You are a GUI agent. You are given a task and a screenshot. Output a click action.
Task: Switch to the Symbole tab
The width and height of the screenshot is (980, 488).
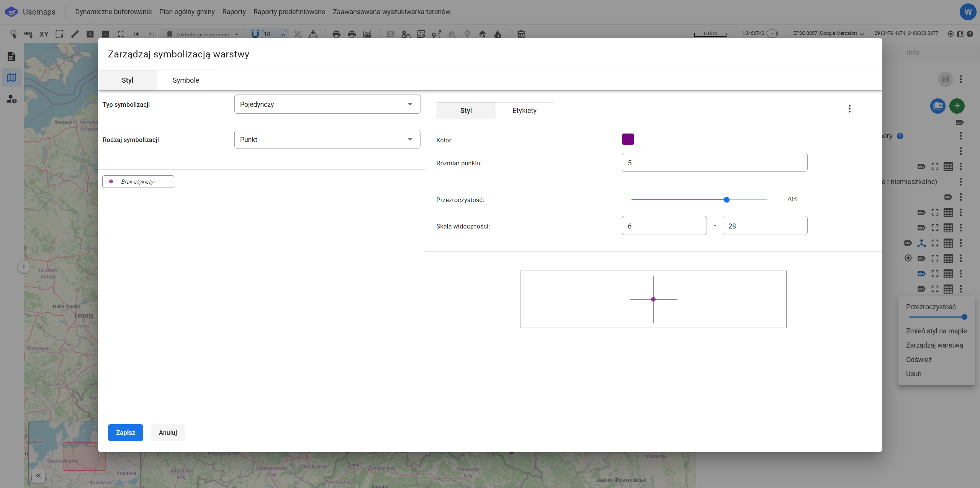tap(186, 80)
